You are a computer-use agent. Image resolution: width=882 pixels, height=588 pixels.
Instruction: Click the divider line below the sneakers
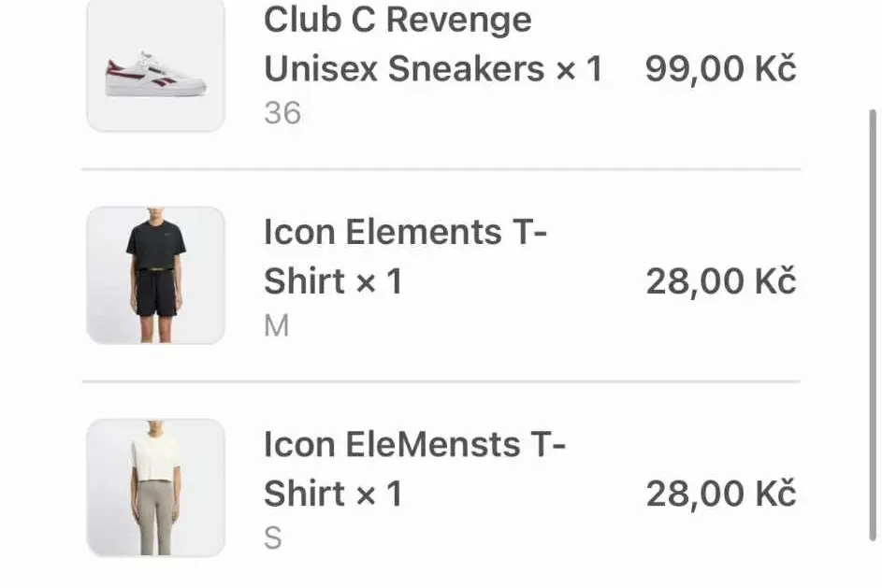click(441, 168)
